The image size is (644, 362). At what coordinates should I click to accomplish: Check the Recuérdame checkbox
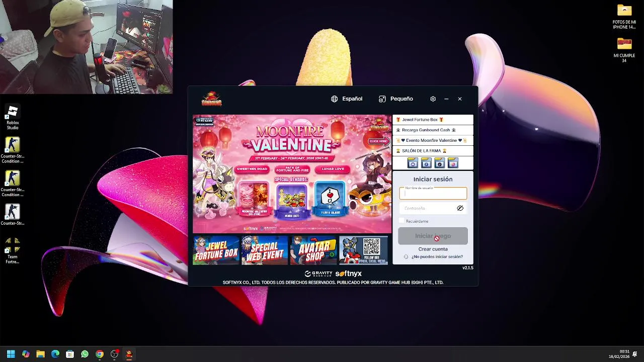401,221
